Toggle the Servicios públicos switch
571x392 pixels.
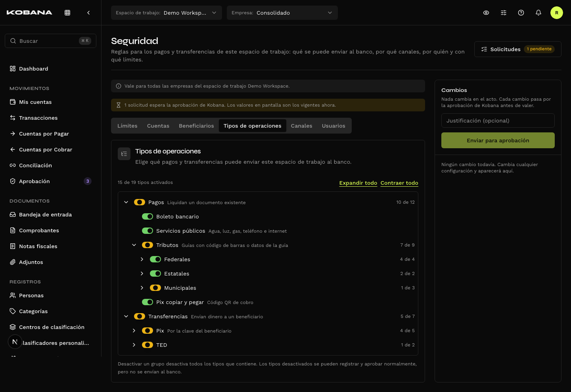[x=148, y=231]
